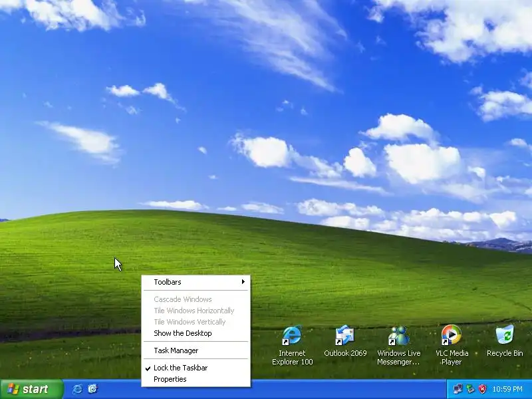Click the greyed Tile Windows Vertically entry

[x=196, y=322]
